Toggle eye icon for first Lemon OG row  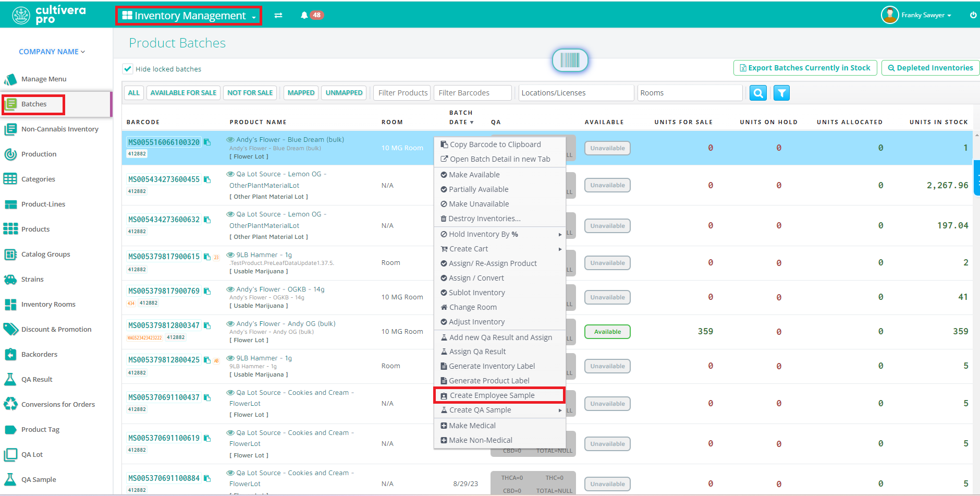(x=230, y=174)
